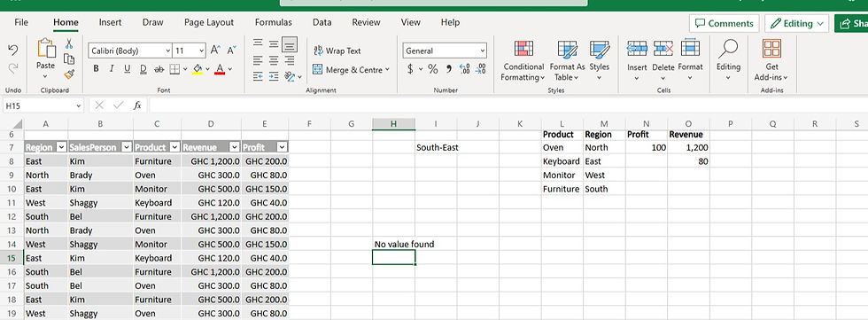Toggle Double Underline formatting
The image size is (868, 320).
[143, 69]
